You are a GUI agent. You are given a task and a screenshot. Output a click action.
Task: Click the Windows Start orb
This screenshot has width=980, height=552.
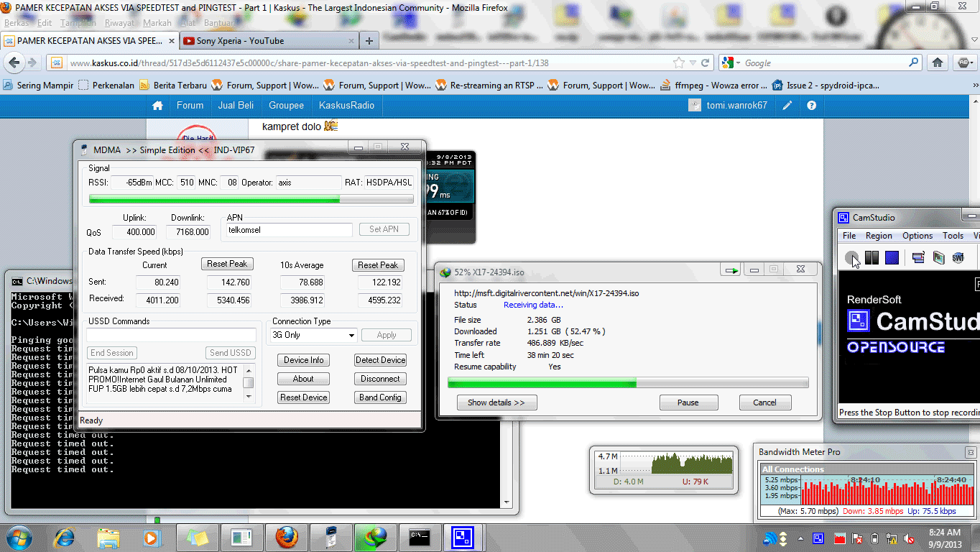pyautogui.click(x=18, y=537)
